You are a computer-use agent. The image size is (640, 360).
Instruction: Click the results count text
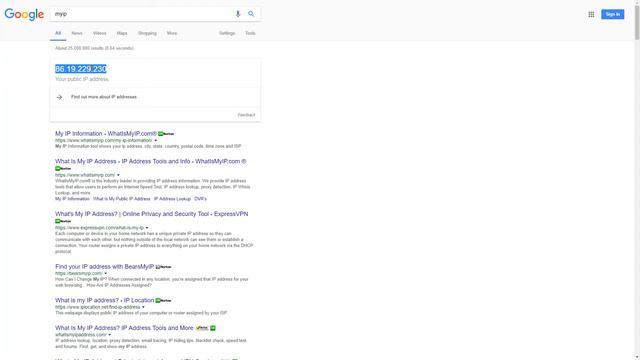tap(94, 48)
